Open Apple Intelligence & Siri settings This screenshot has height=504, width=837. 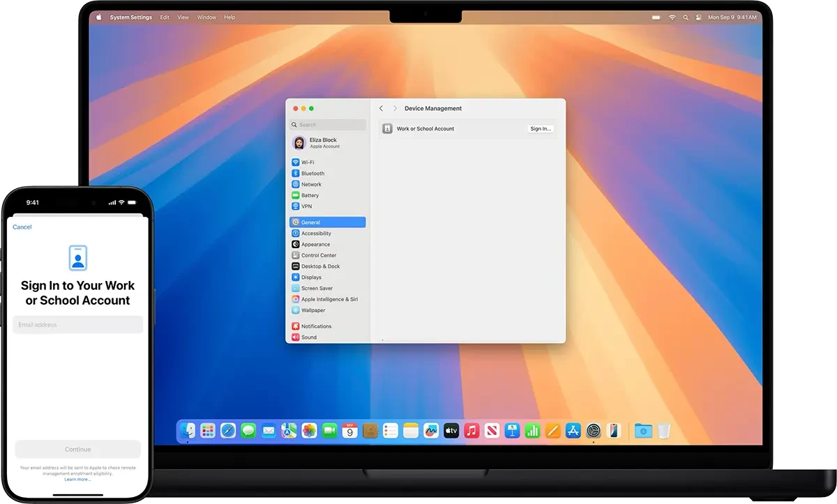327,299
